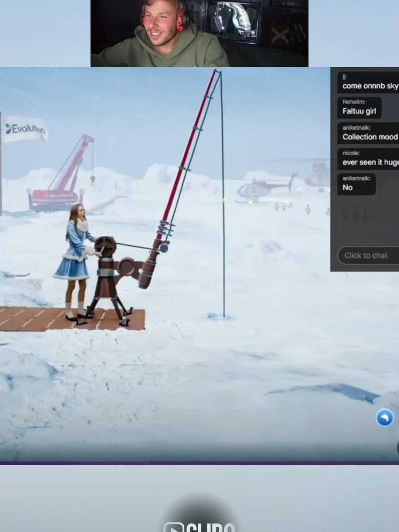Click the Evolution logo flag
The height and width of the screenshot is (532, 399).
tap(25, 129)
